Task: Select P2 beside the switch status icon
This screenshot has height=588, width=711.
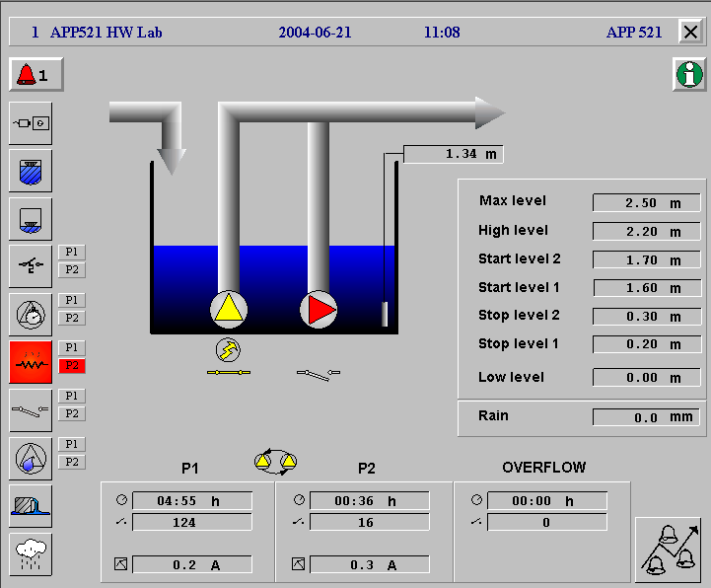Action: pyautogui.click(x=72, y=269)
